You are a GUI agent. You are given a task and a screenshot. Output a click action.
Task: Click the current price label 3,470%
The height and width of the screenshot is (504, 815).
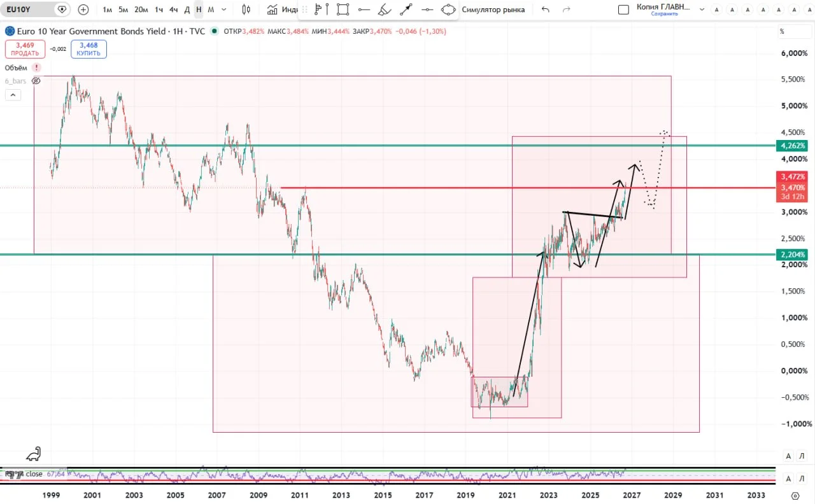[793, 188]
